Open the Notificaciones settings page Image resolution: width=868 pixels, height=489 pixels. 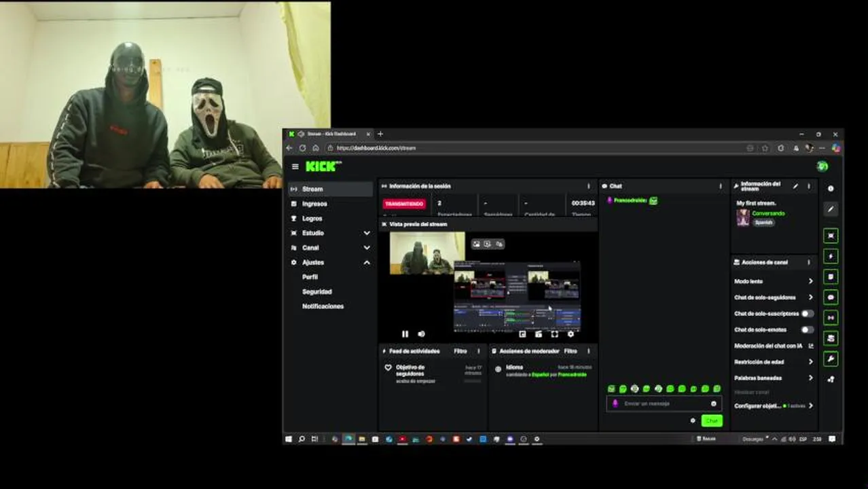323,306
